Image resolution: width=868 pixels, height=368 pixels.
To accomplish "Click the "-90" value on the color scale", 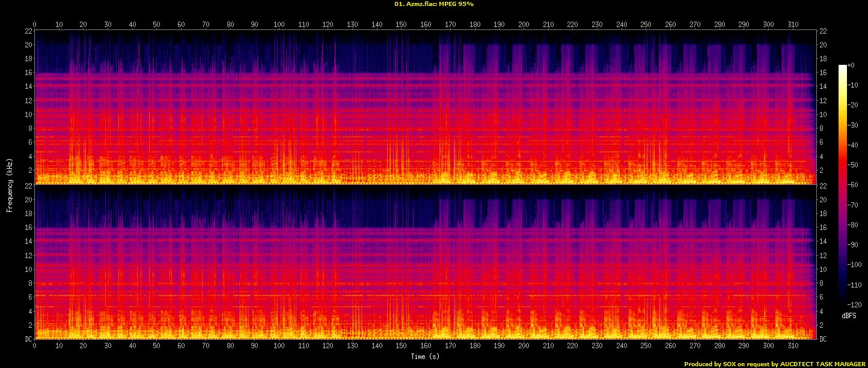I will tap(852, 244).
